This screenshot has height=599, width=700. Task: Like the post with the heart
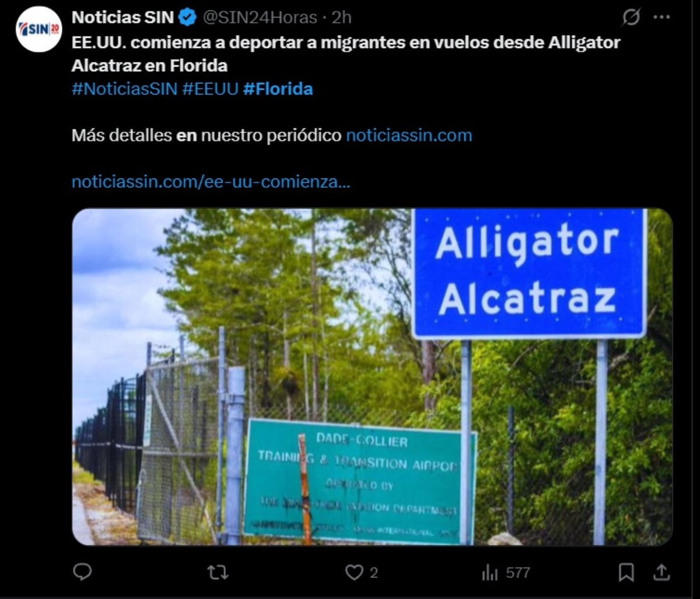point(362,573)
